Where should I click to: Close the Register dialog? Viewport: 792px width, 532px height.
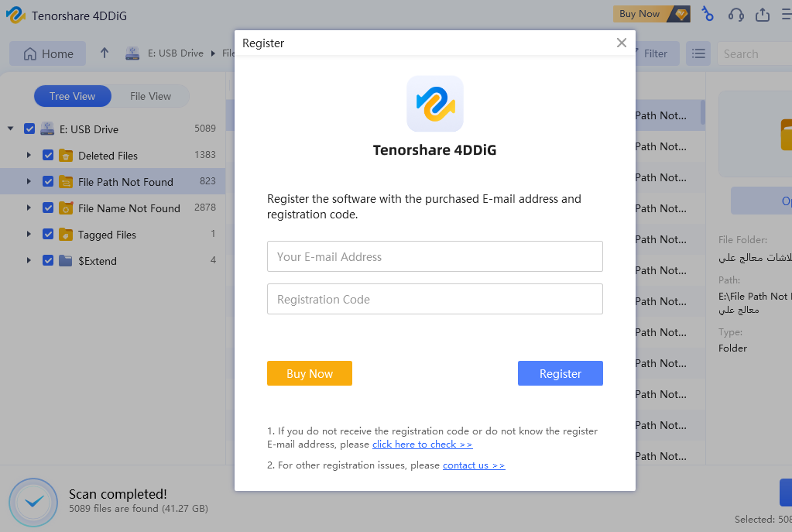622,43
